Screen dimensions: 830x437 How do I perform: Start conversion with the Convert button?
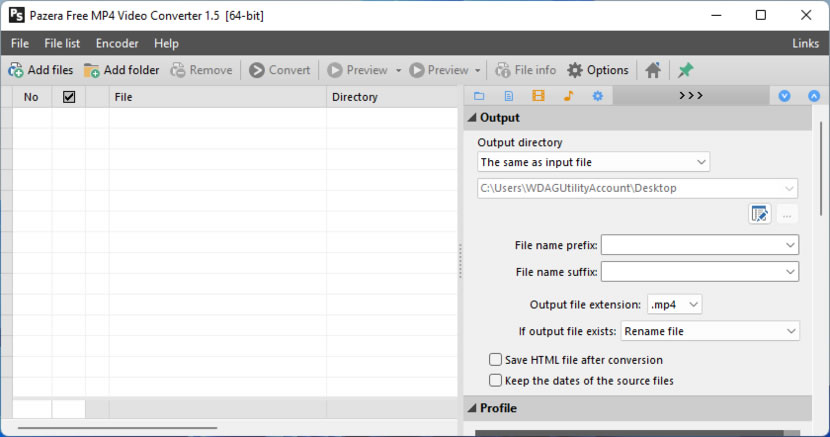pyautogui.click(x=279, y=70)
